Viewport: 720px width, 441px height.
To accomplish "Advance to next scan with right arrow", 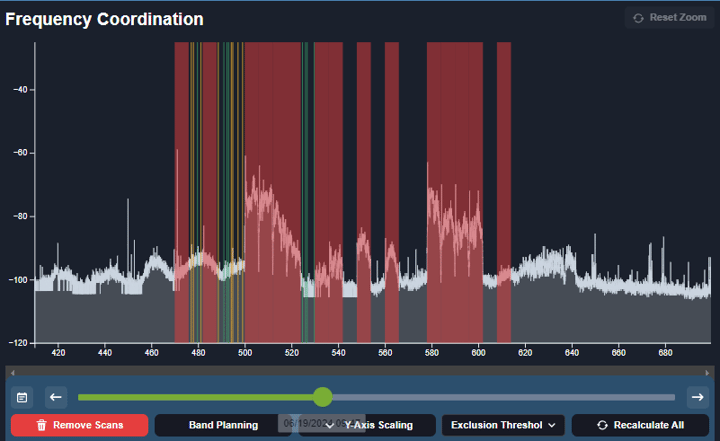I will tap(698, 397).
